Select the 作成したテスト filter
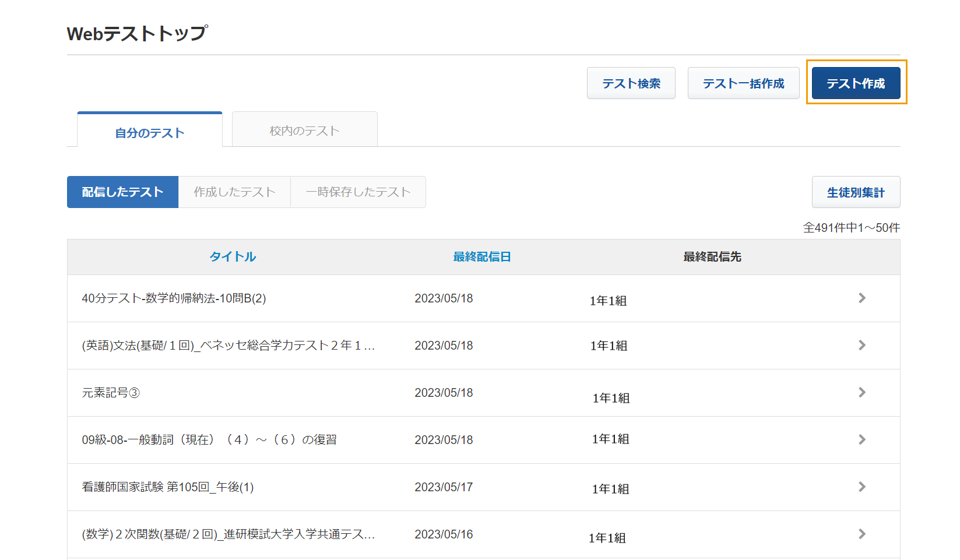Viewport: 960px width, 560px height. point(234,192)
